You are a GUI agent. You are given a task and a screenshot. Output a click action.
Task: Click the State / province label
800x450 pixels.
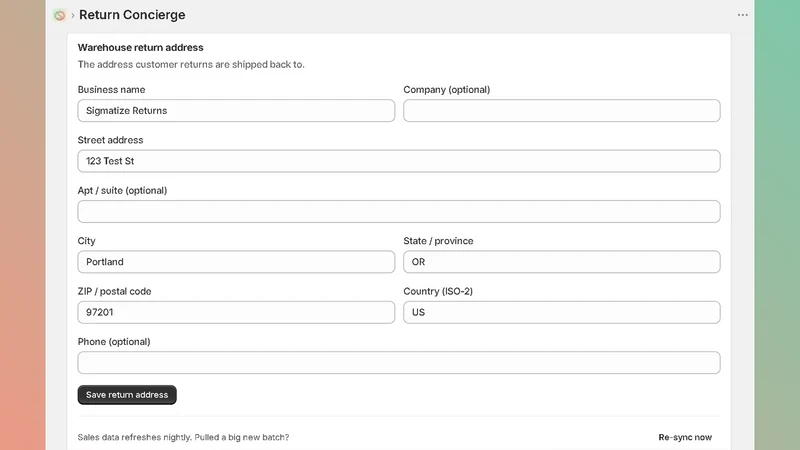point(438,241)
